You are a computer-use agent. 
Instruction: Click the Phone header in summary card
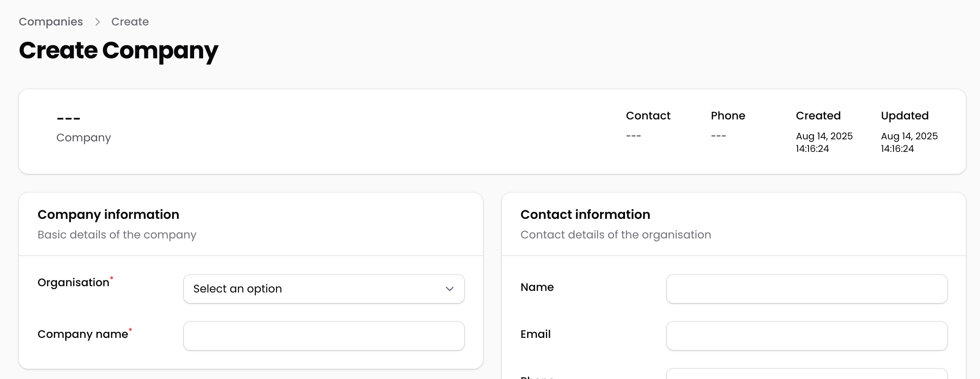[728, 116]
